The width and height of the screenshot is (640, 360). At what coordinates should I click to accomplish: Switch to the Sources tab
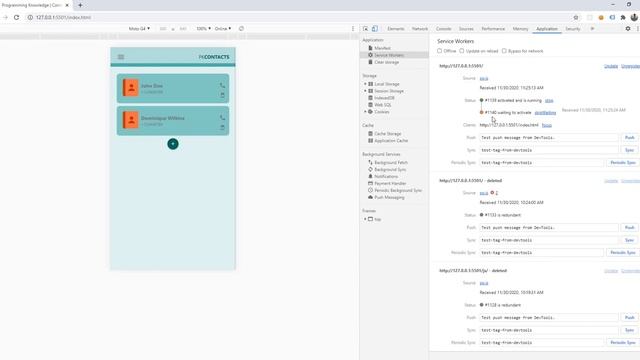click(x=466, y=29)
